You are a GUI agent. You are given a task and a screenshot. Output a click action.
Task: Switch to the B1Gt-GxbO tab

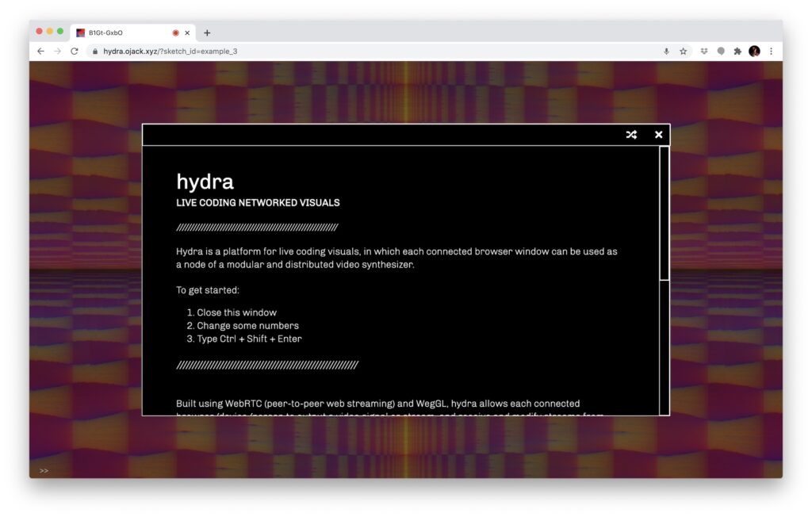[x=119, y=33]
